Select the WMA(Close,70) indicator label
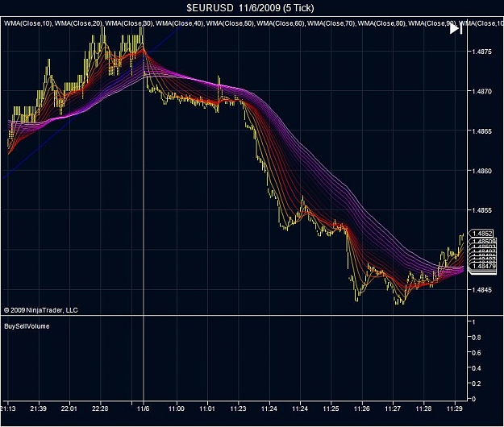This screenshot has width=504, height=427. point(331,23)
